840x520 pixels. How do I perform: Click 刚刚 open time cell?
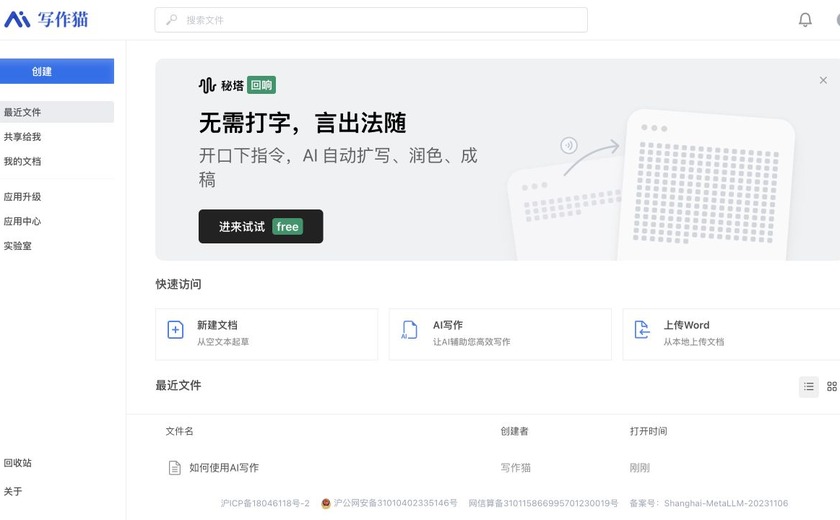pos(640,468)
